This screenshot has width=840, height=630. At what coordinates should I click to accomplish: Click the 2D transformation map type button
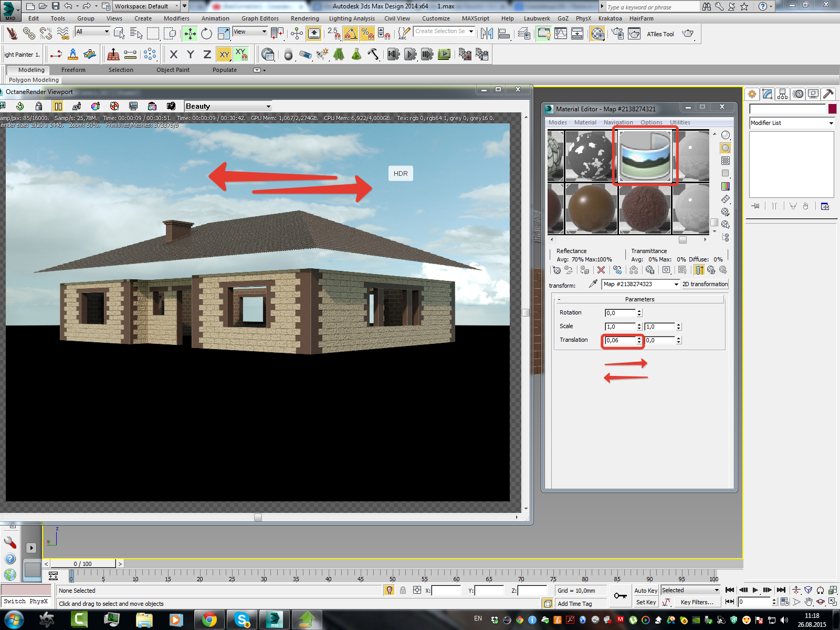click(x=705, y=284)
